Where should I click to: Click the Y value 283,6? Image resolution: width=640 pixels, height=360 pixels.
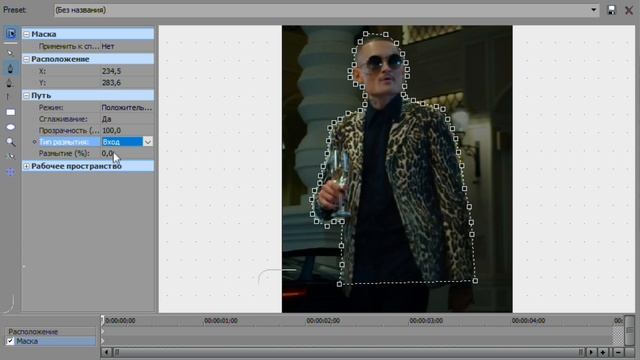[x=111, y=82]
